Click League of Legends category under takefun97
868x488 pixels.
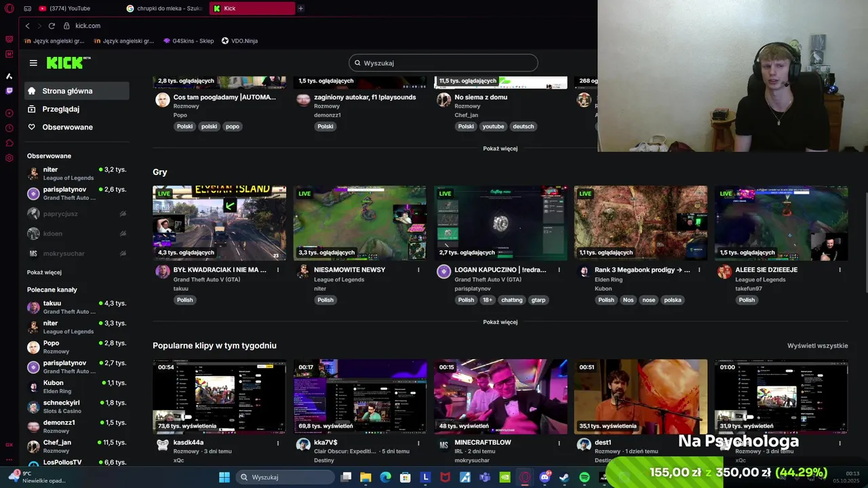point(760,279)
